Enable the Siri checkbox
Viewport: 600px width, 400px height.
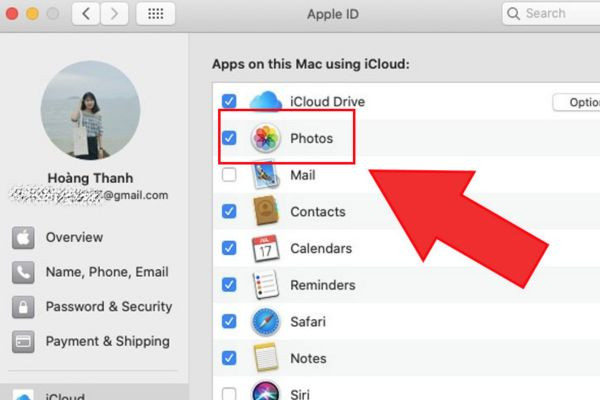(229, 393)
